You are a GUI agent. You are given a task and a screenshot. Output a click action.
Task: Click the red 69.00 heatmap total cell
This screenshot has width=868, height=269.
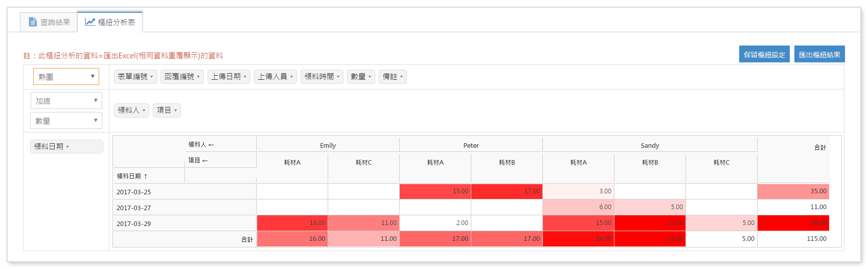(x=793, y=223)
